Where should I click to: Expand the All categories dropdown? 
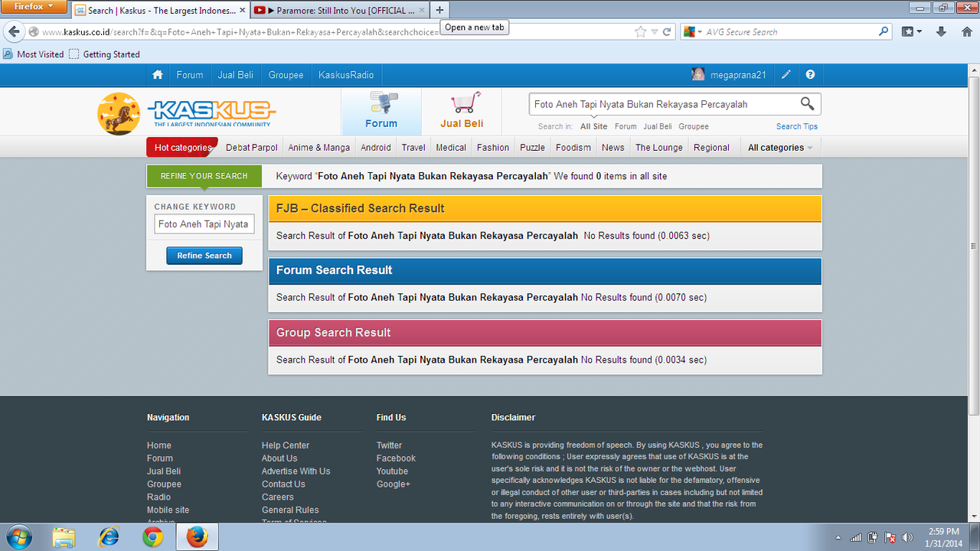pyautogui.click(x=779, y=148)
